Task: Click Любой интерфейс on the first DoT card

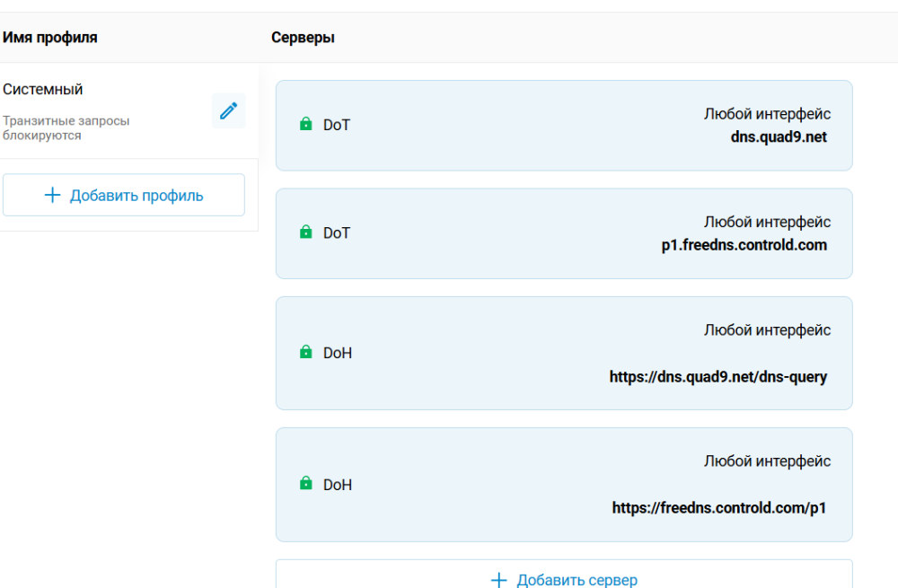Action: point(767,114)
